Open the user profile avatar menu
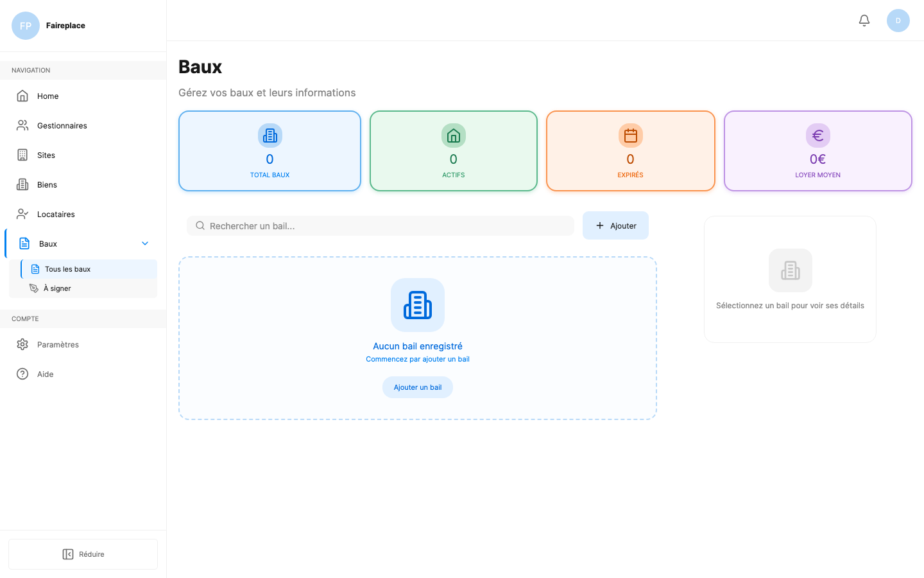The width and height of the screenshot is (924, 578). tap(898, 20)
